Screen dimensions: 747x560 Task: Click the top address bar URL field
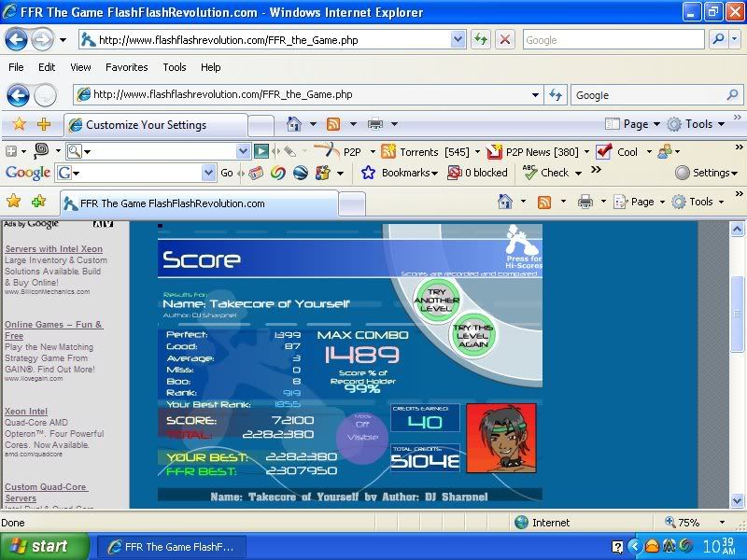pyautogui.click(x=271, y=40)
